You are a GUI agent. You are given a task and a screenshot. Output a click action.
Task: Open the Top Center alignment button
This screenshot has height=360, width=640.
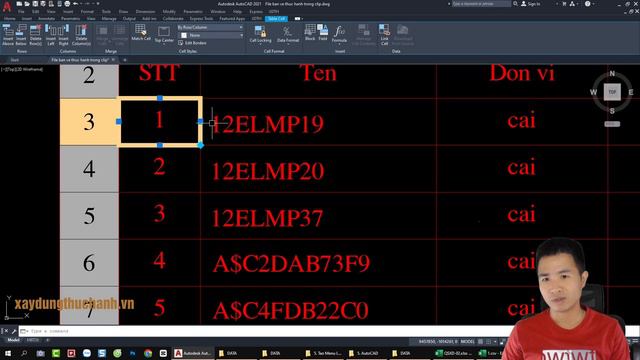click(x=164, y=35)
